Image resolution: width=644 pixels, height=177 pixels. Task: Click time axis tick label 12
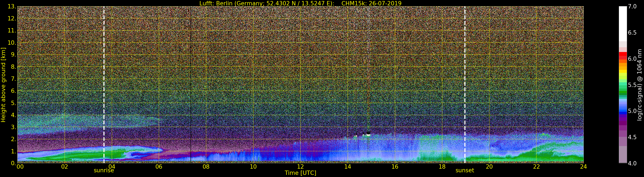(x=300, y=167)
